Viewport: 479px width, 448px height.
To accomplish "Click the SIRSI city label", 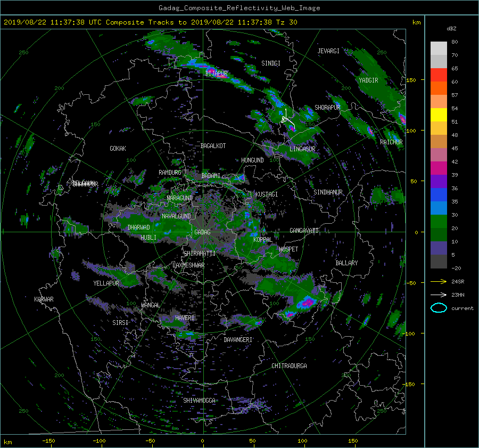I will [120, 323].
